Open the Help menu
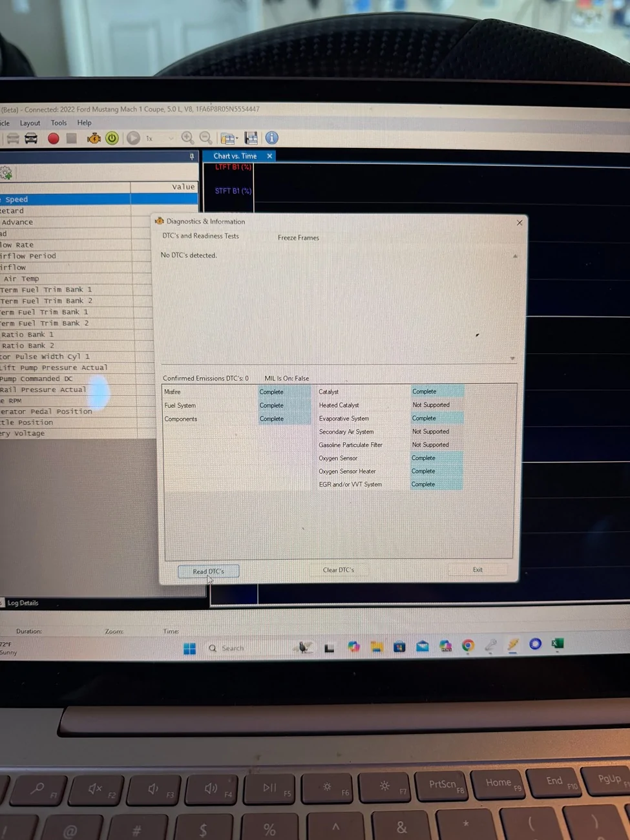 84,123
